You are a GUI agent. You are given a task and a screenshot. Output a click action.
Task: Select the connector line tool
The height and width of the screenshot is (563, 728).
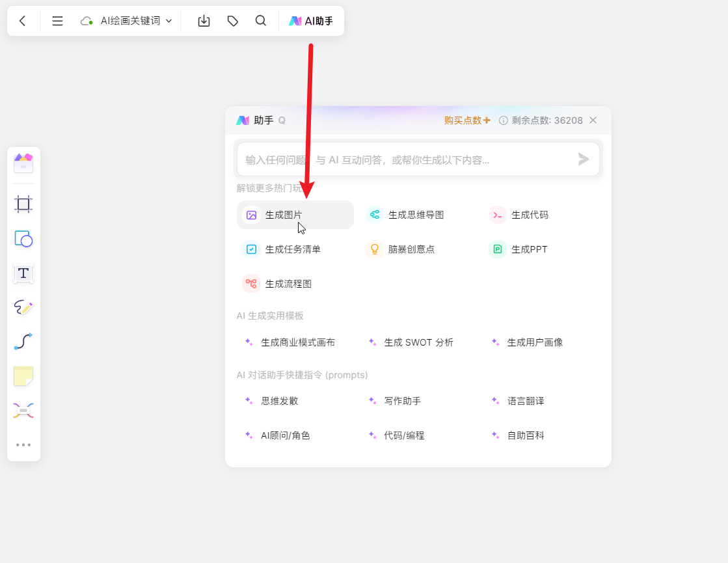coord(23,342)
